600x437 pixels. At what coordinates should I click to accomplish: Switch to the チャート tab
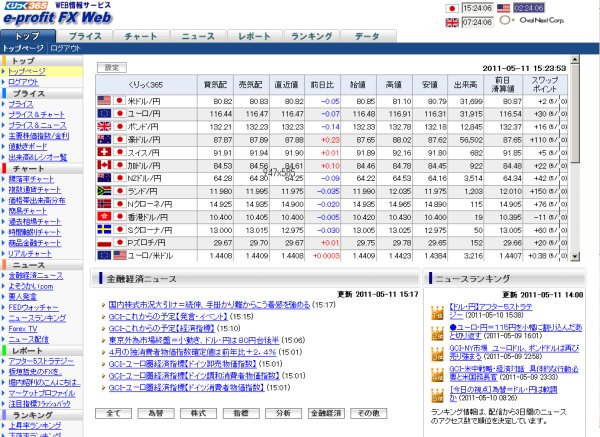tap(141, 36)
